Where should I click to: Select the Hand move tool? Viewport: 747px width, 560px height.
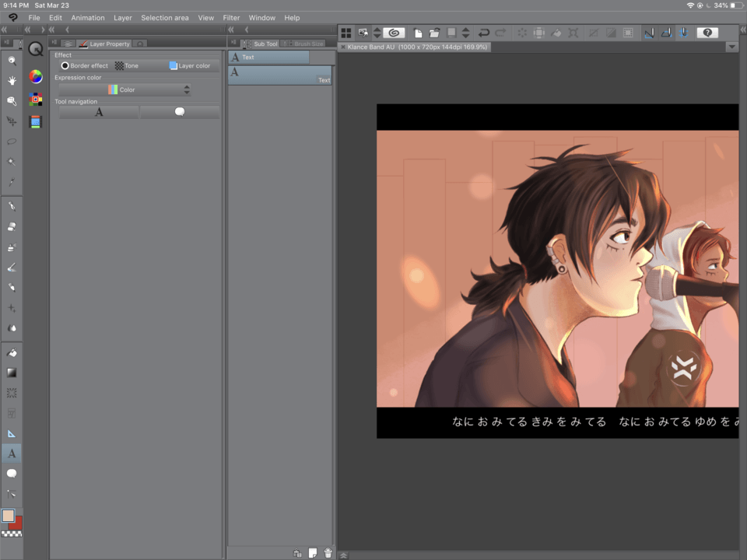point(12,81)
